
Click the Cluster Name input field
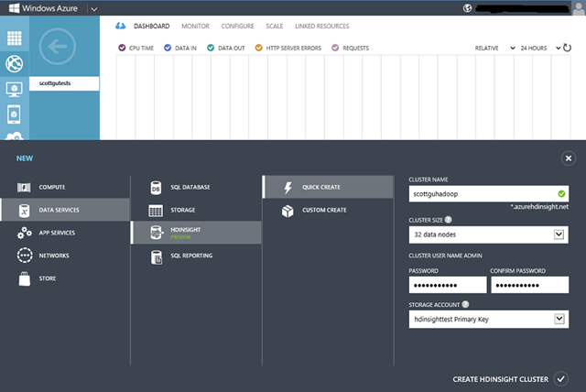(489, 194)
